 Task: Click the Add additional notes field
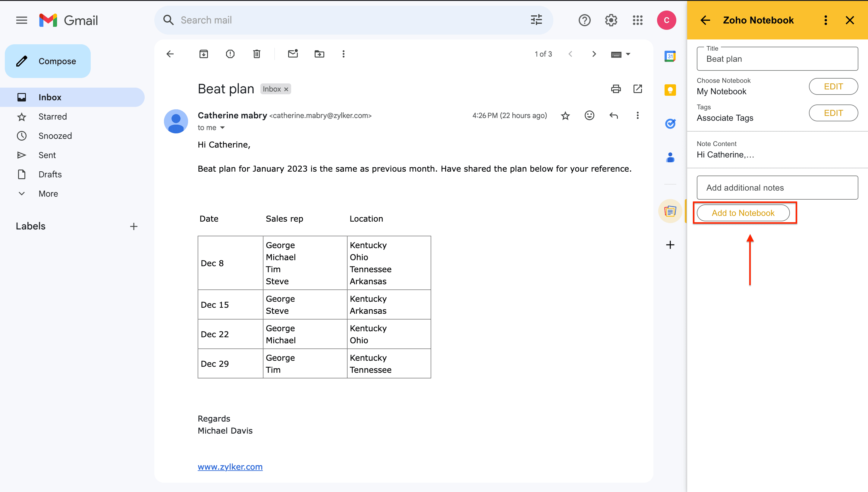click(x=777, y=188)
